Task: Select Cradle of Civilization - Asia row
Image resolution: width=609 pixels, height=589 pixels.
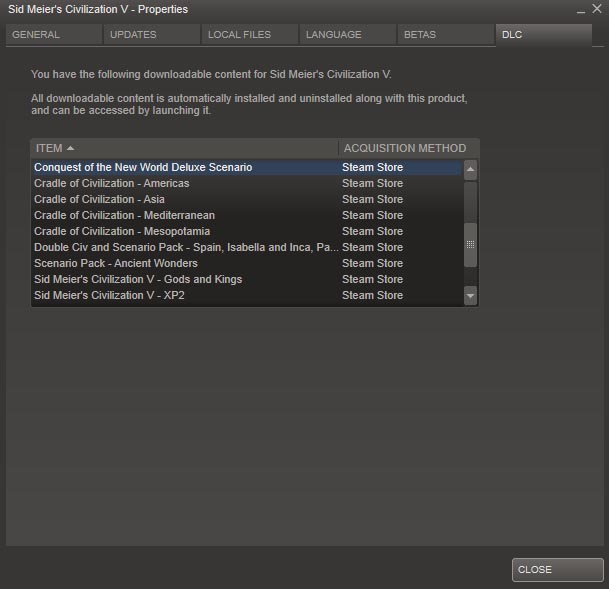Action: [x=247, y=199]
